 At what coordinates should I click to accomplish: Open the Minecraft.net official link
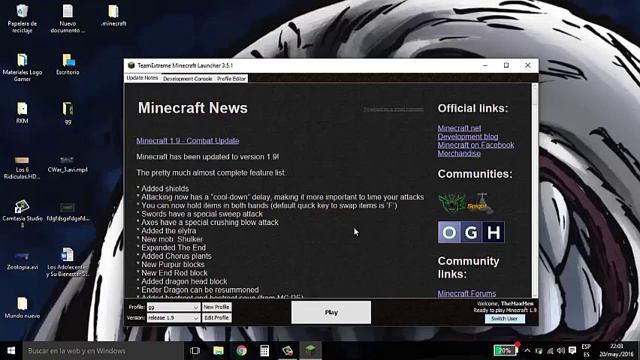[459, 128]
